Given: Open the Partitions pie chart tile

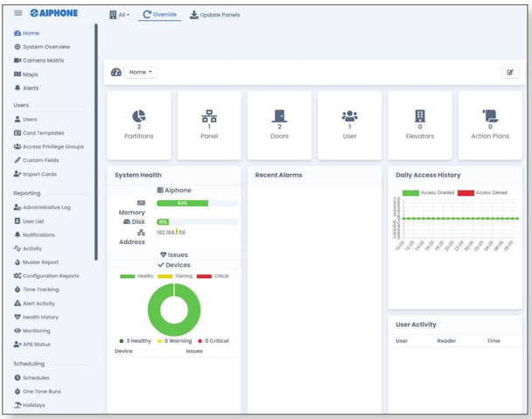Looking at the screenshot, I should pos(139,124).
